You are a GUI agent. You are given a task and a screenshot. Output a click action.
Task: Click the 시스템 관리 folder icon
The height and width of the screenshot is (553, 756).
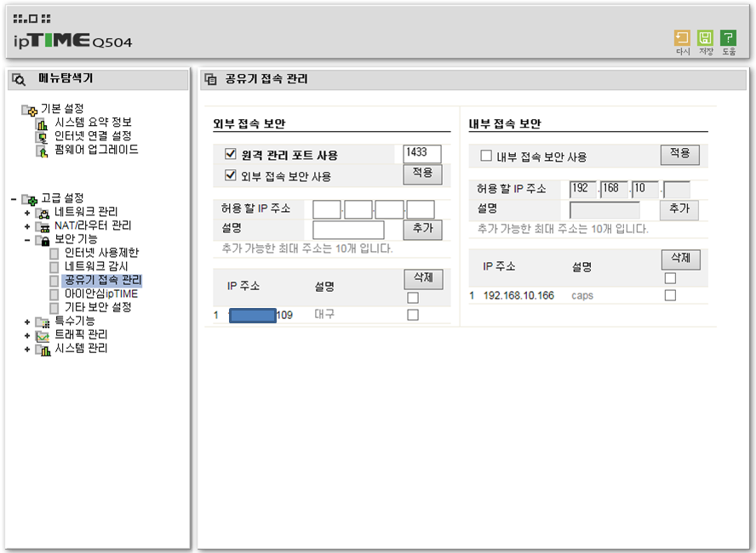[43, 349]
